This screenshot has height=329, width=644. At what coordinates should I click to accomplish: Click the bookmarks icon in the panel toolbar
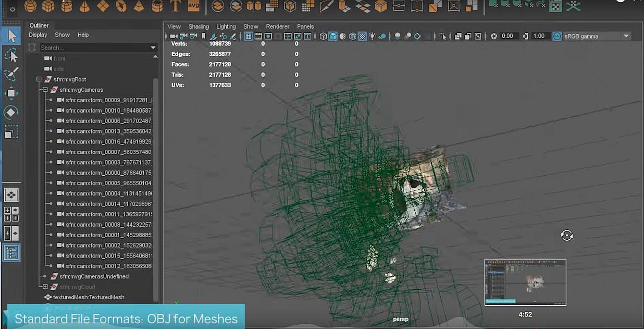(203, 36)
